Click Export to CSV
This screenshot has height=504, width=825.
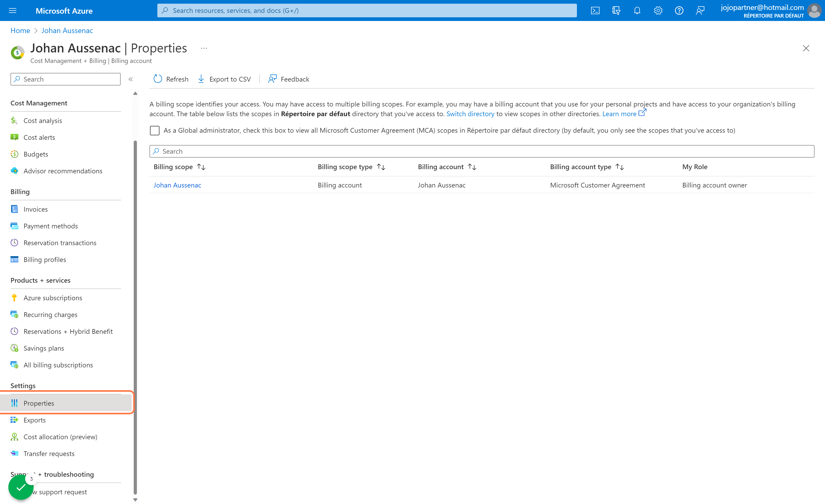tap(224, 79)
